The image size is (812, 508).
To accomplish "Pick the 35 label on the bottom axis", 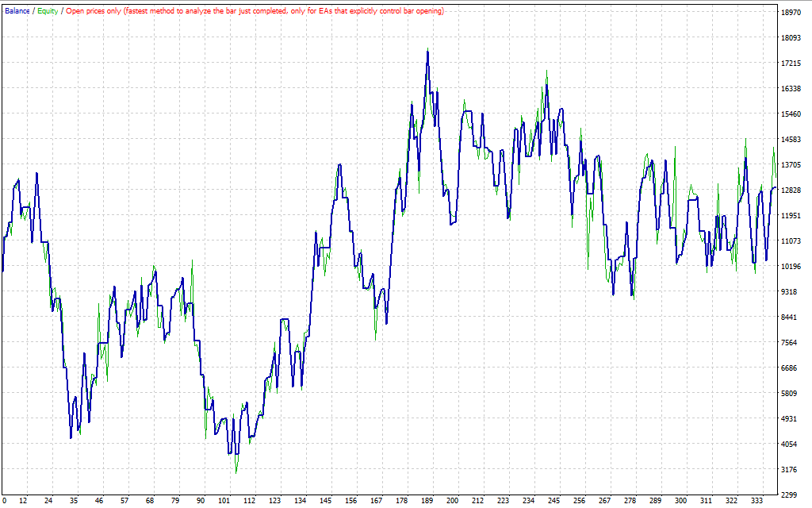I will [x=74, y=501].
